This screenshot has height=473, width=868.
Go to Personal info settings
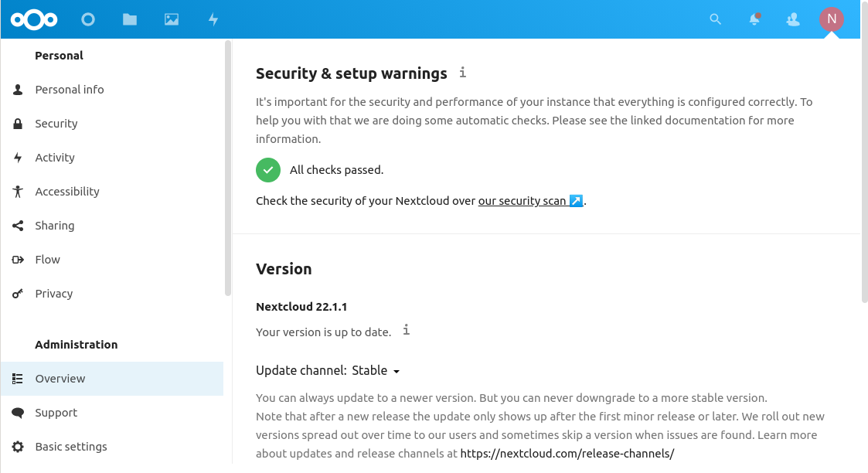click(112, 90)
